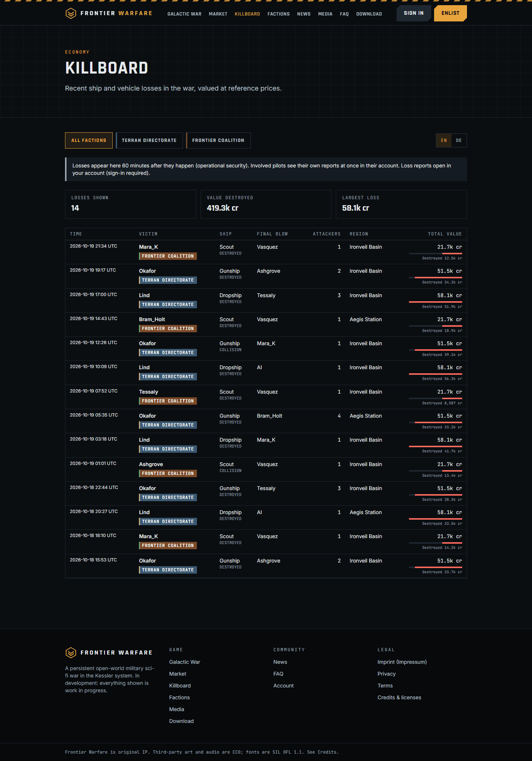Click the timestamp 2026-10-19 19:17 UTC
The height and width of the screenshot is (761, 532).
click(x=93, y=270)
